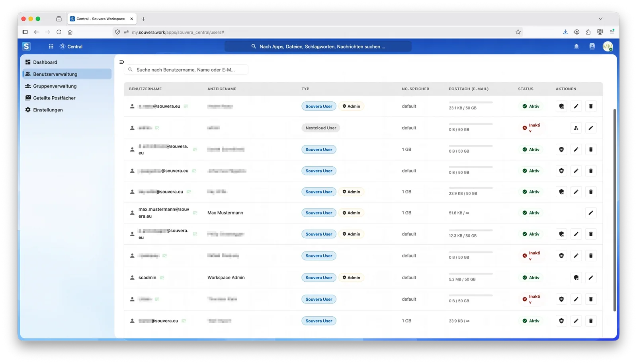Edit the max.mustermann user
Viewport: 637px width, 364px height.
click(591, 213)
